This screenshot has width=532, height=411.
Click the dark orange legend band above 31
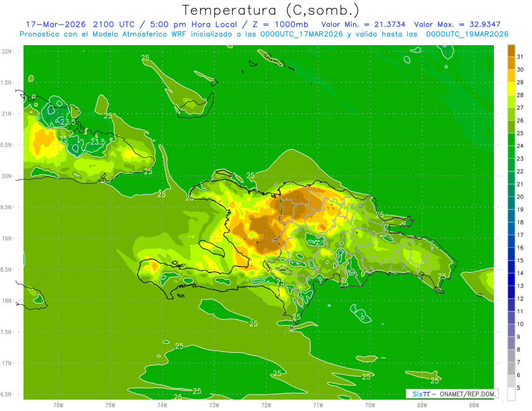coord(511,50)
